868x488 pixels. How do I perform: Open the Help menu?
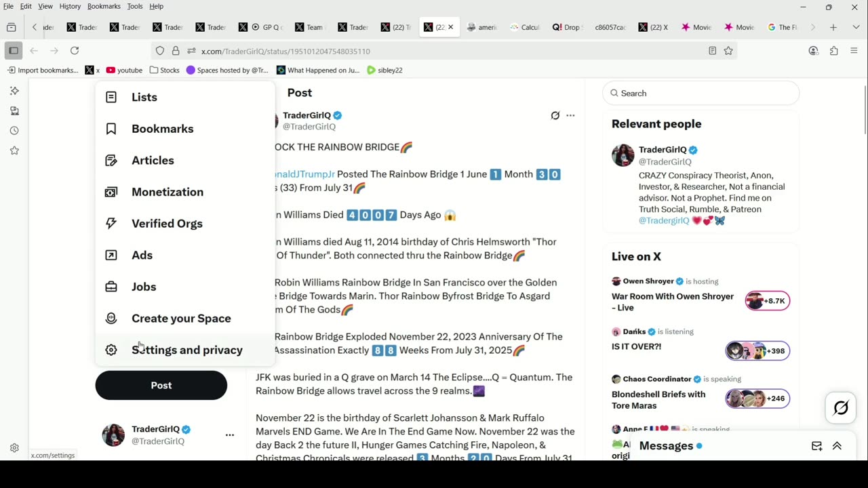[157, 6]
